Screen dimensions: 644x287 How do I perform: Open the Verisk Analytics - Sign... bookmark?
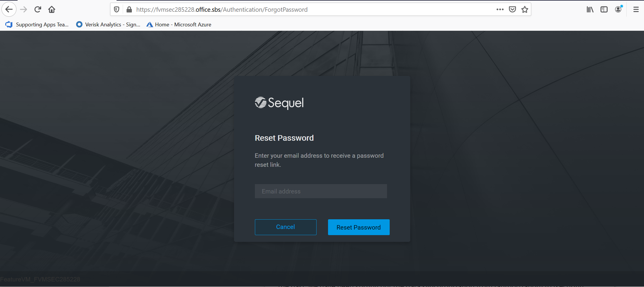pos(108,25)
